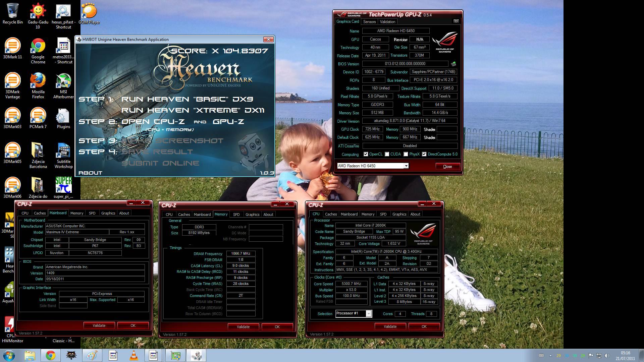
Task: Open the SPD tab in the Memory CPU-Z window
Action: [236, 215]
